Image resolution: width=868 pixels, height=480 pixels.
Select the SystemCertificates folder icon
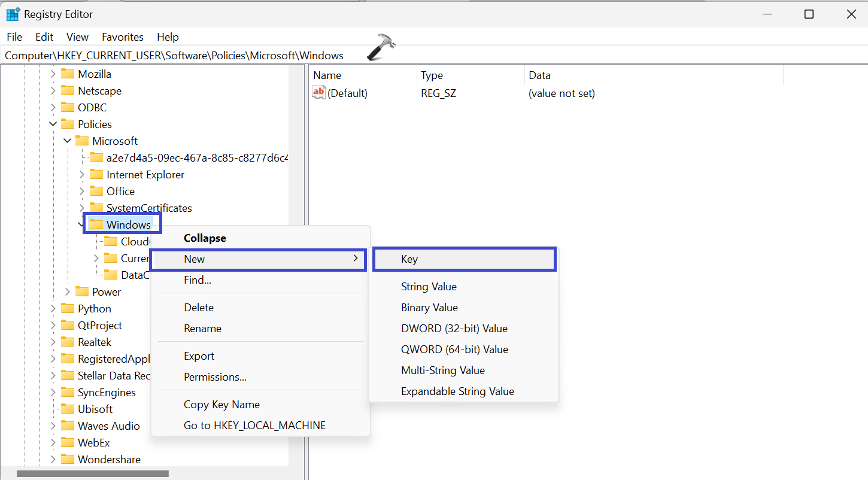(96, 208)
